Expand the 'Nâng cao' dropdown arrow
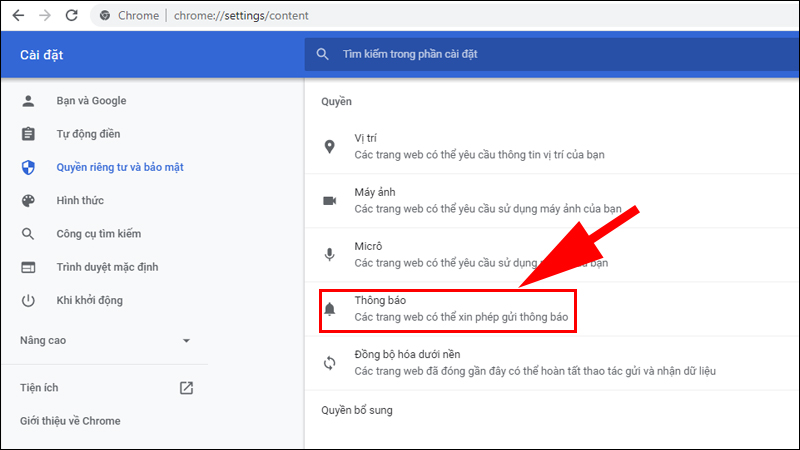The image size is (800, 450). [186, 341]
